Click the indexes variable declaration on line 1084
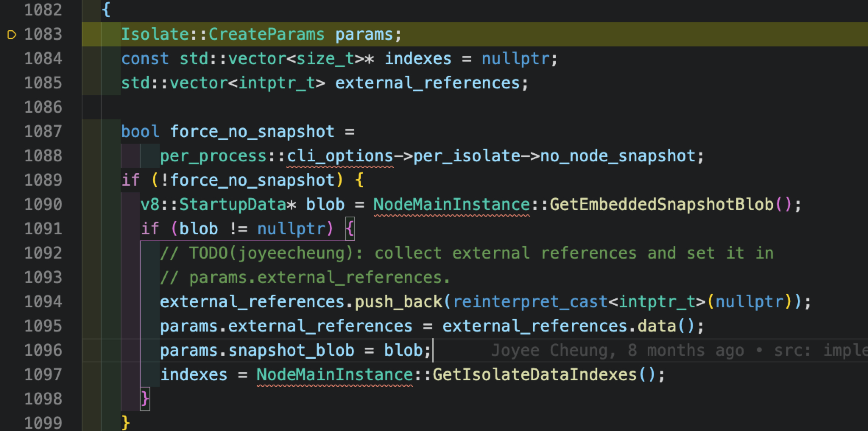 (x=418, y=59)
